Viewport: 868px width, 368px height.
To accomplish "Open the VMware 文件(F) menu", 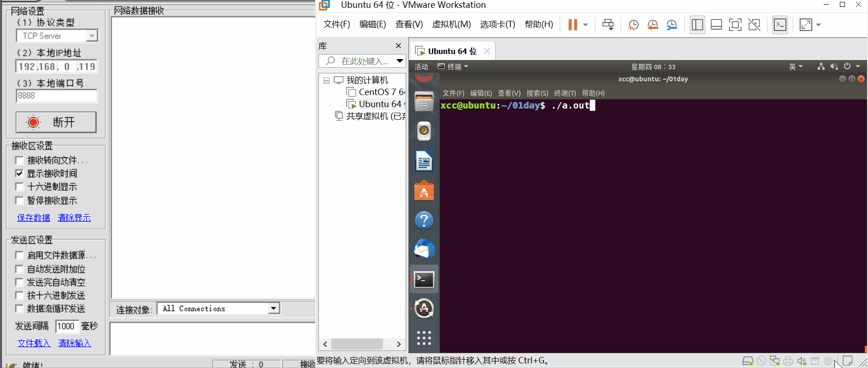I will (336, 24).
